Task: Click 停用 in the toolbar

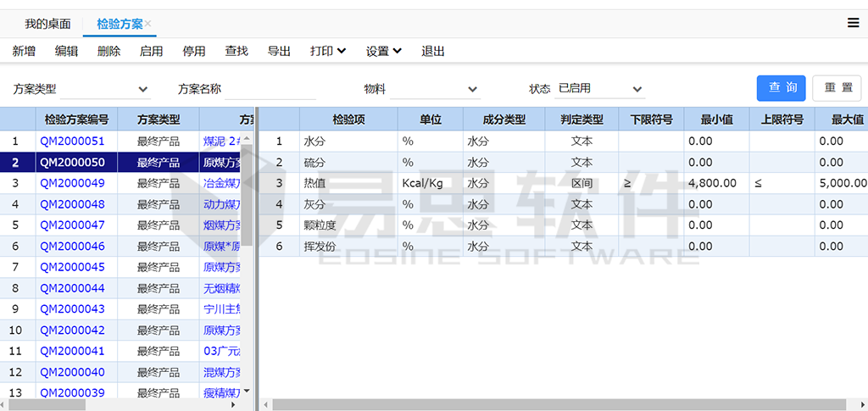Action: point(193,51)
